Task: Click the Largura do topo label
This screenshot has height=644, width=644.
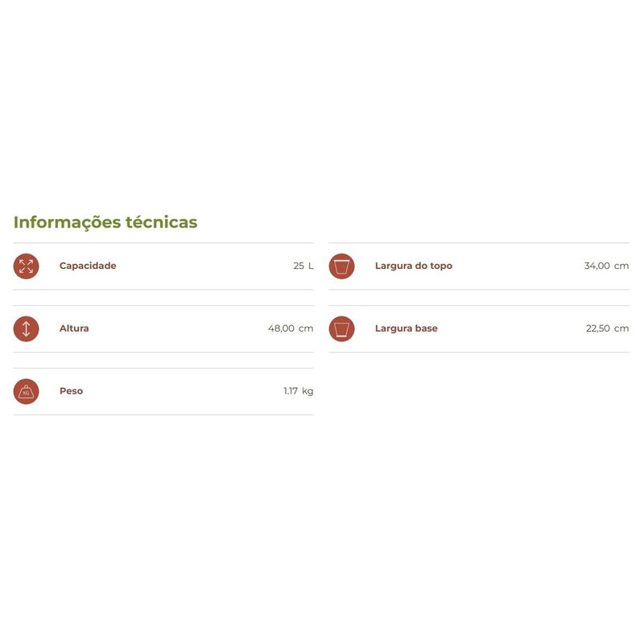Action: (414, 266)
